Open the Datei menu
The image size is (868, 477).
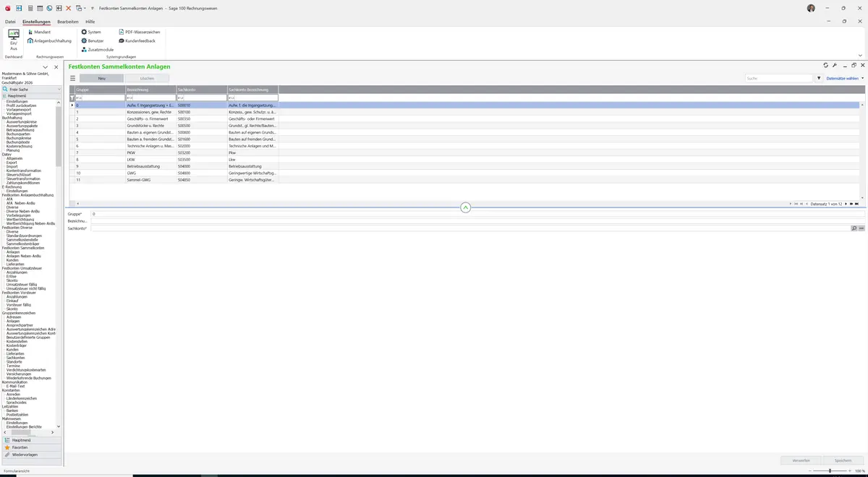pyautogui.click(x=10, y=22)
